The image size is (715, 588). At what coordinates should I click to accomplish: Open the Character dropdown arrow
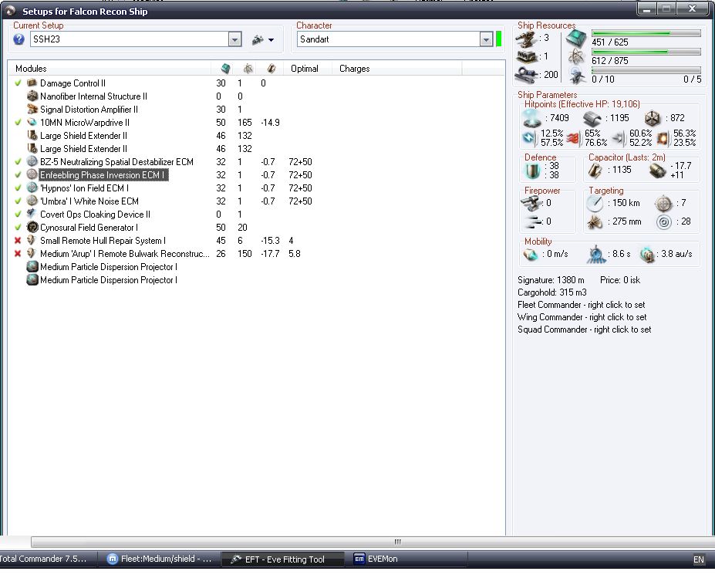486,39
